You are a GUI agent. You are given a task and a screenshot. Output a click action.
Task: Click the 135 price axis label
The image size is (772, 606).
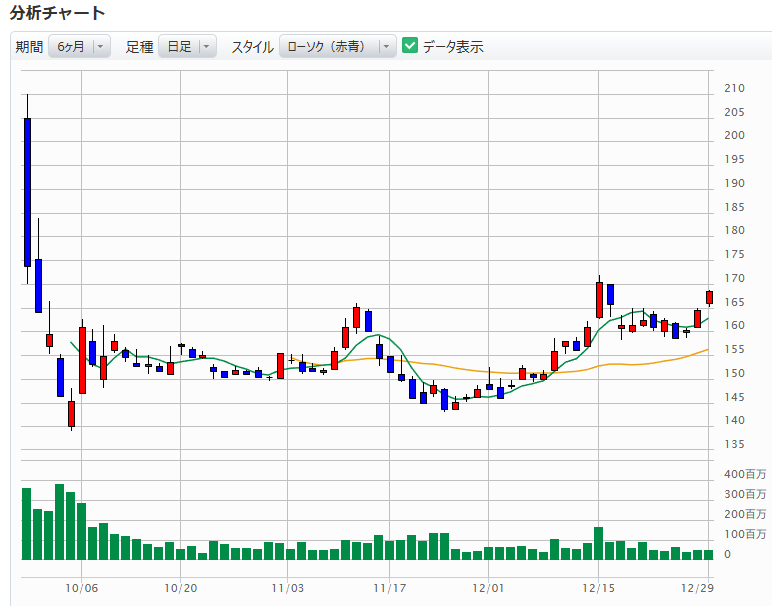[x=733, y=444]
